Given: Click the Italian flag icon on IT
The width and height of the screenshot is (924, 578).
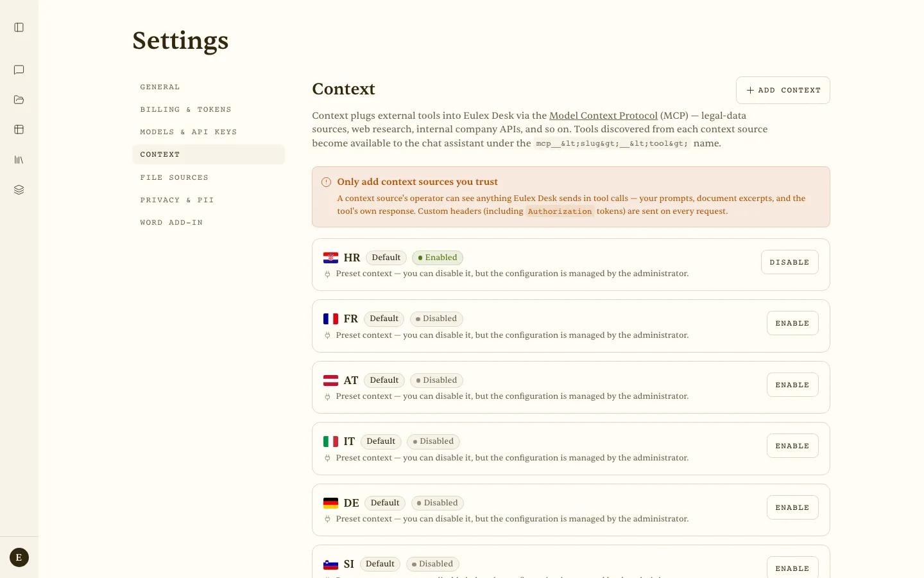Looking at the screenshot, I should pyautogui.click(x=330, y=441).
